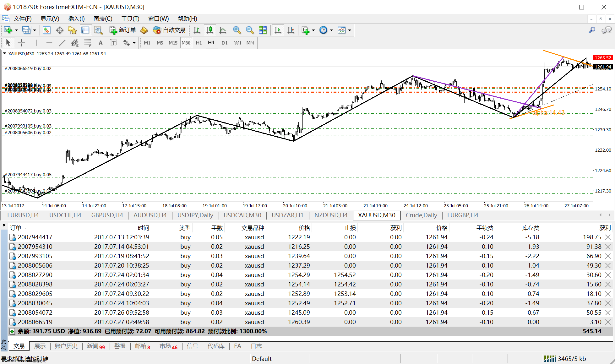Switch timeframe to M15
Image resolution: width=615 pixels, height=364 pixels.
[173, 43]
